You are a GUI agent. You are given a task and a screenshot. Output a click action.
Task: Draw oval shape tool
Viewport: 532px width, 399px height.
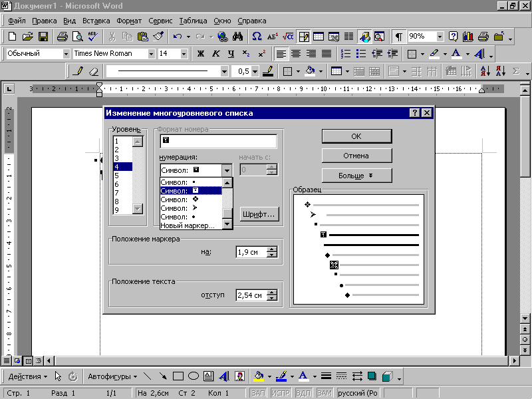click(193, 376)
